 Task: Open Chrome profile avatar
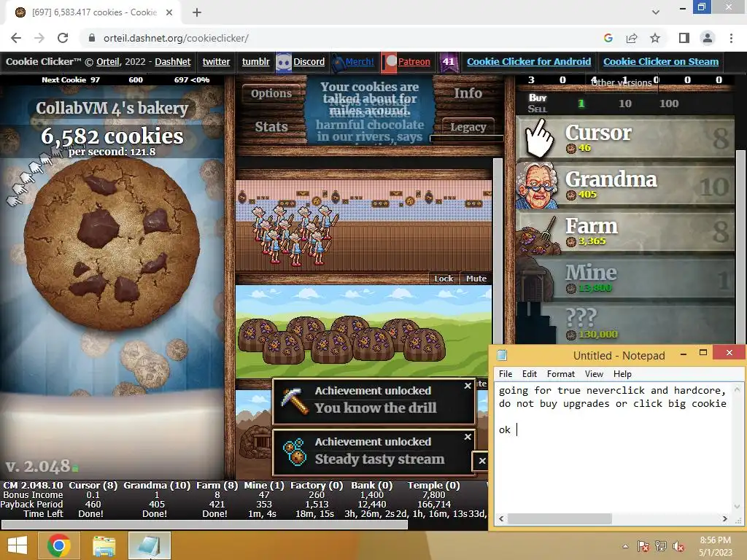708,38
